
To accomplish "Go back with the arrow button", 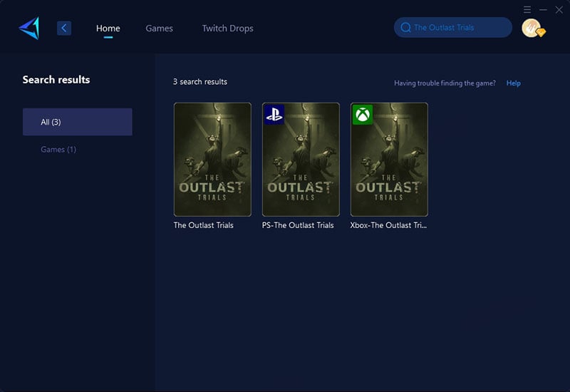I will (64, 28).
